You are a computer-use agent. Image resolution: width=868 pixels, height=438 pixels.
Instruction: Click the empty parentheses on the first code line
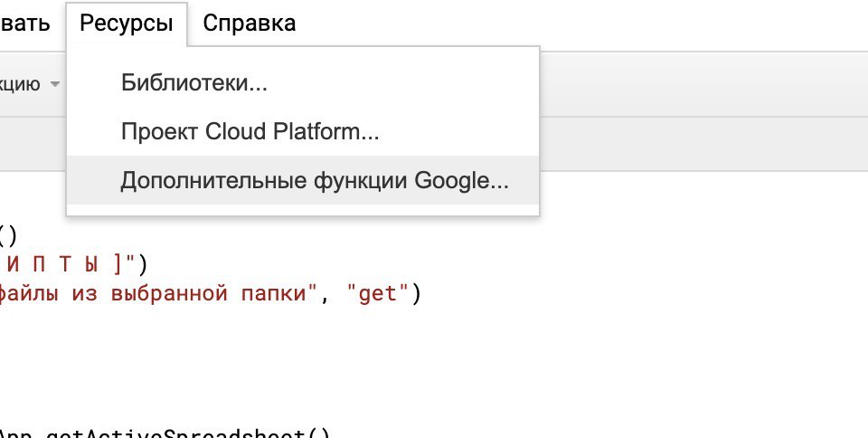(7, 235)
